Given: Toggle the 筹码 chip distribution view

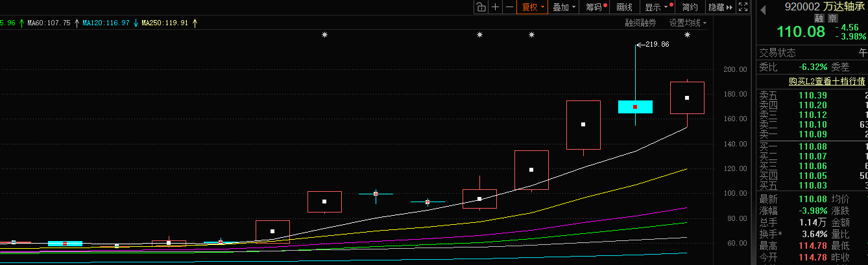Looking at the screenshot, I should pos(596,7).
